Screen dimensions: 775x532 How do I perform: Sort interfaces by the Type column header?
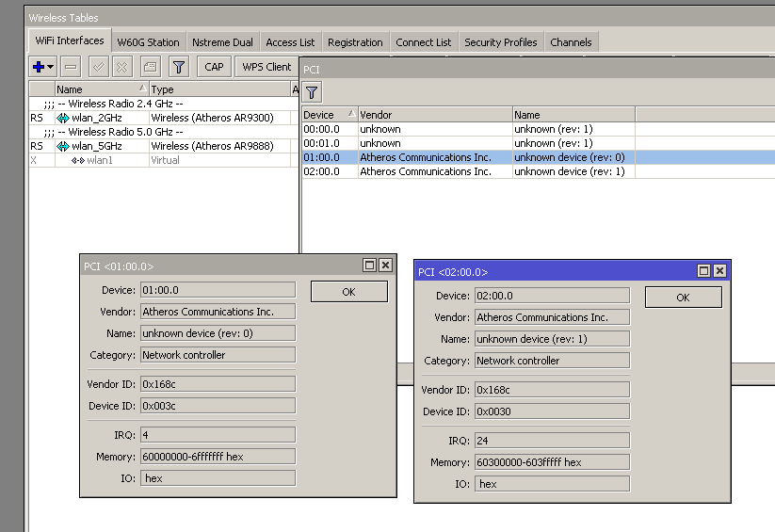[x=220, y=89]
